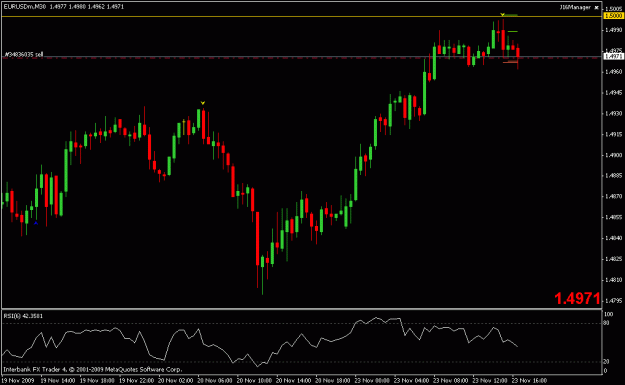The image size is (625, 385).
Task: Click the J16Manager expert label
Action: (575, 7)
